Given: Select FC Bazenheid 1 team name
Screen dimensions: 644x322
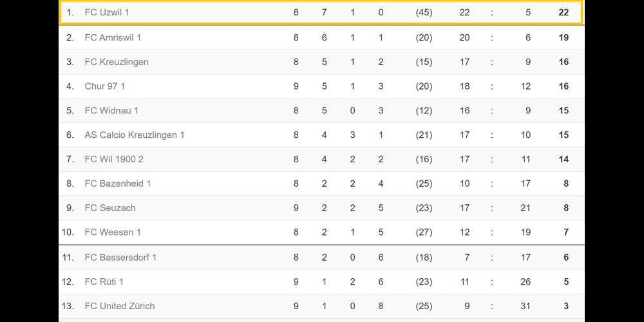Looking at the screenshot, I should click(118, 184).
